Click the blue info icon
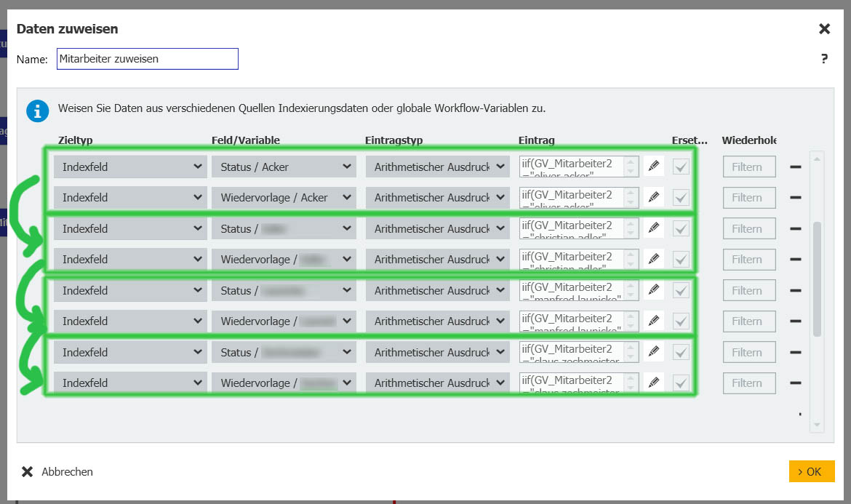851x504 pixels. (x=37, y=111)
